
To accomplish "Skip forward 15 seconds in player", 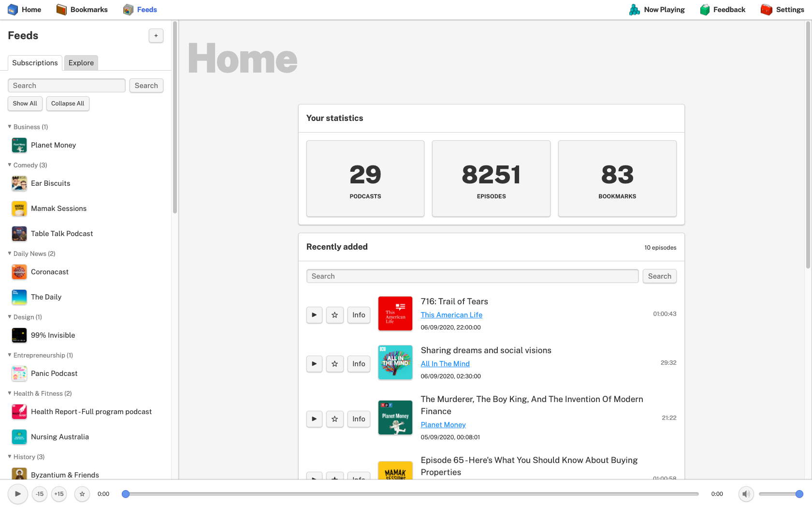I will [59, 494].
